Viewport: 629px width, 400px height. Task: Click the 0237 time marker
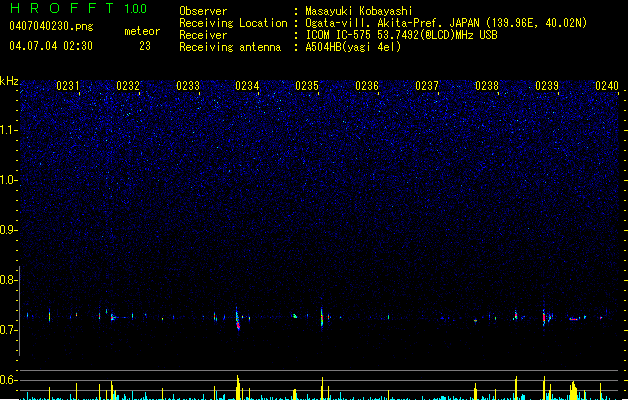pyautogui.click(x=427, y=86)
